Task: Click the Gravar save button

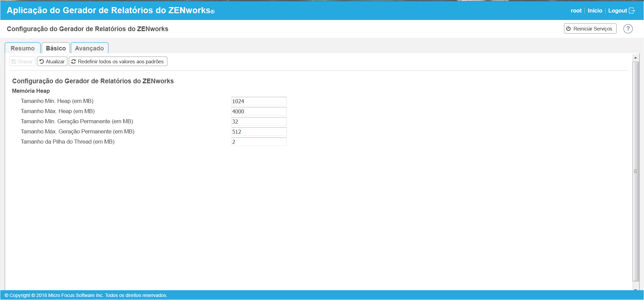Action: 22,61
